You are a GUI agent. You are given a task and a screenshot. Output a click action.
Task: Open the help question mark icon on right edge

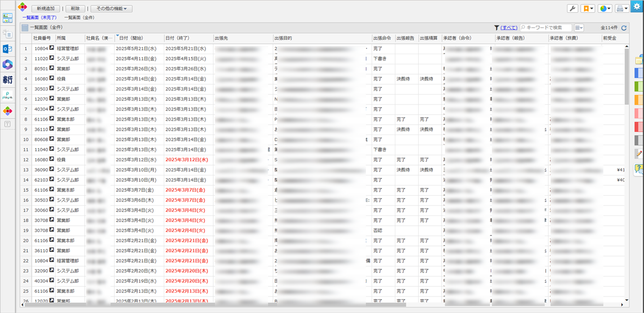[639, 168]
